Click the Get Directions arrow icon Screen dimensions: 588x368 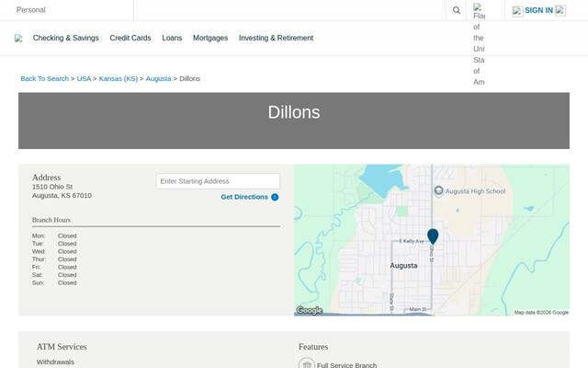[275, 197]
